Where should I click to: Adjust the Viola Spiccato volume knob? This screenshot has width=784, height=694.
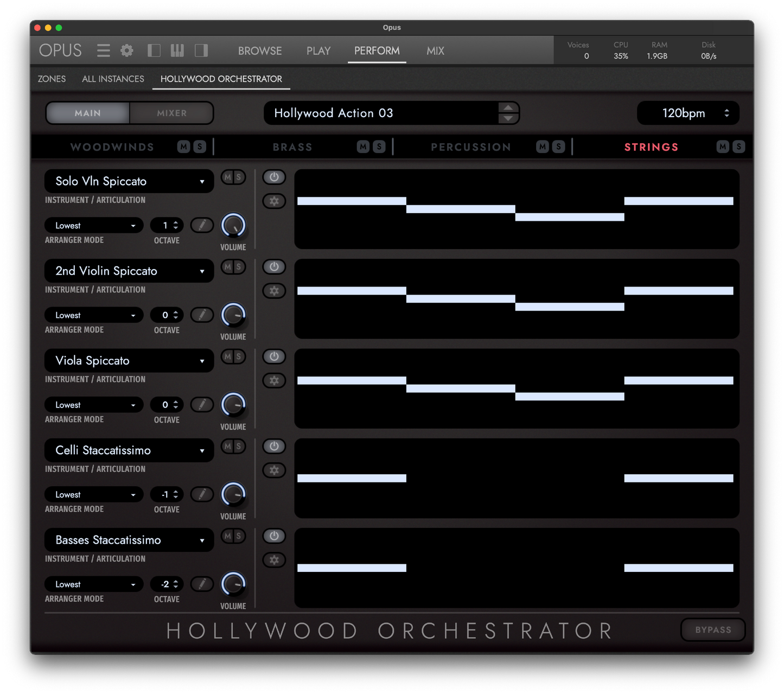click(233, 404)
